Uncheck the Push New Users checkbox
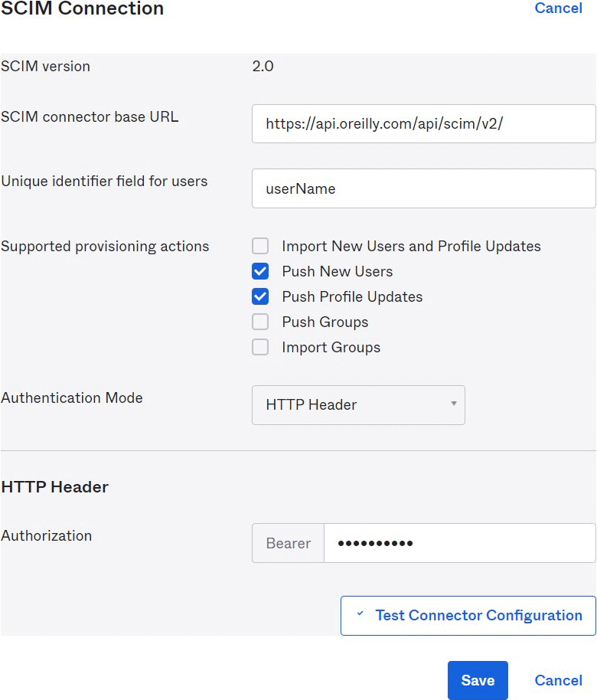The width and height of the screenshot is (597, 700). coord(260,271)
